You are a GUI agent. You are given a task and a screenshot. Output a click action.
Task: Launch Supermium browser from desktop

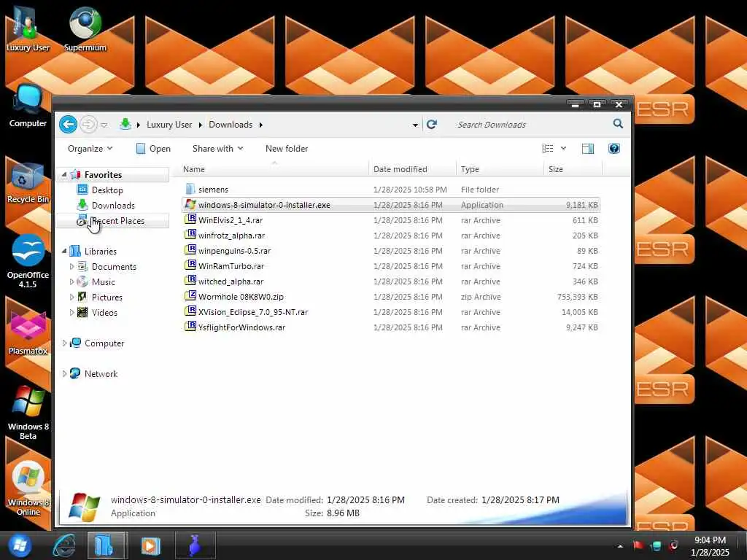click(x=85, y=28)
